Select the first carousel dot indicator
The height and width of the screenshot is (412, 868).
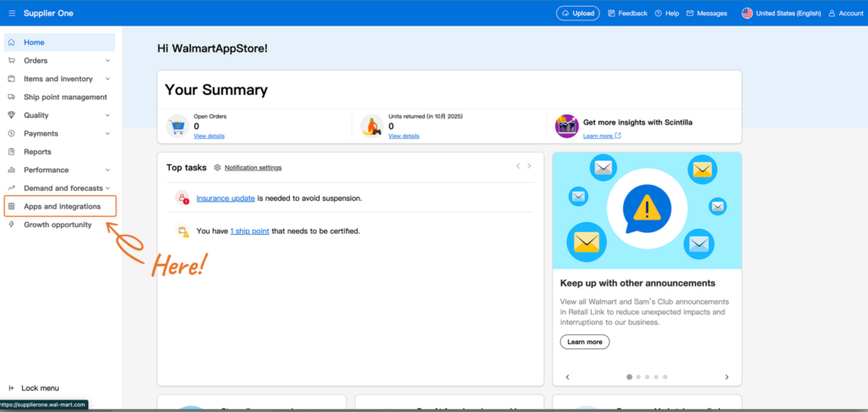(x=630, y=376)
